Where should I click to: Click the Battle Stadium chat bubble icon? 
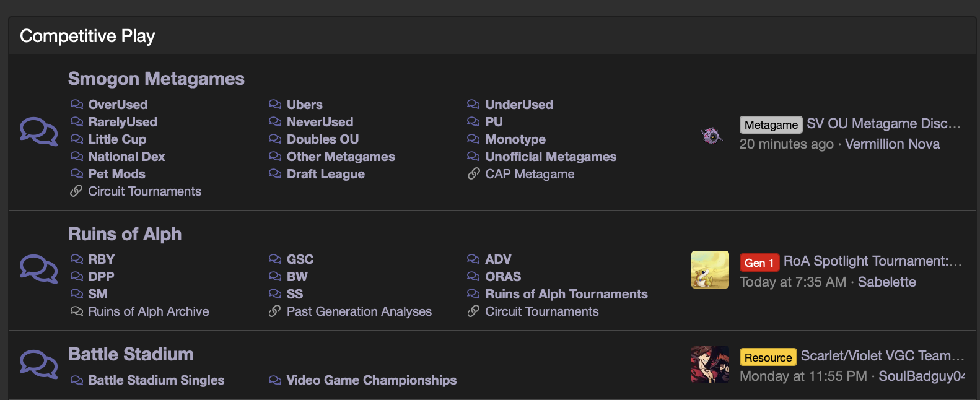[38, 364]
